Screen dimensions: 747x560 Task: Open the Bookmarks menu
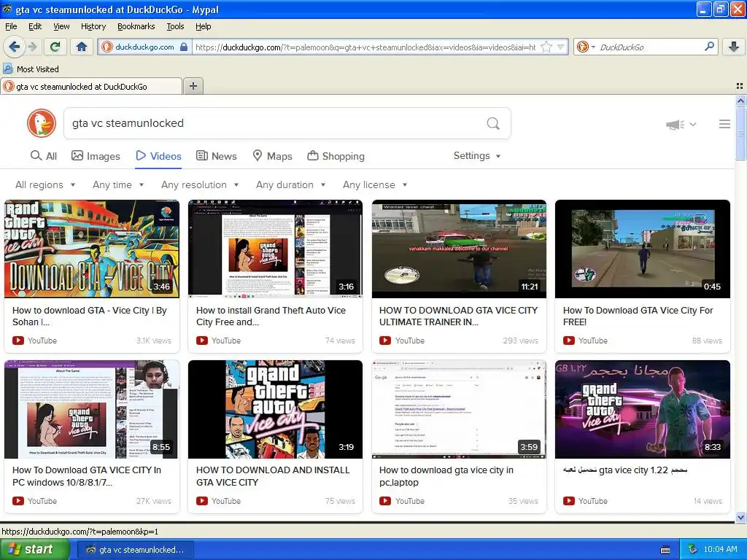pyautogui.click(x=136, y=26)
